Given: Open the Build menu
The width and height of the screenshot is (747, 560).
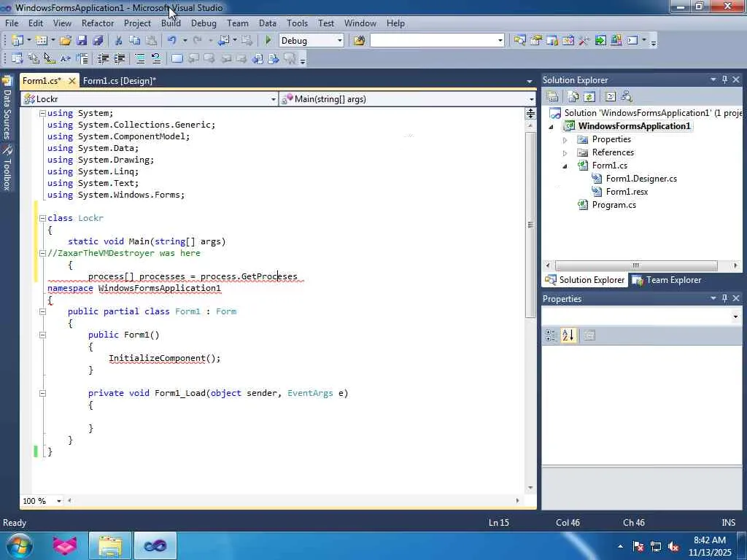Looking at the screenshot, I should point(171,23).
